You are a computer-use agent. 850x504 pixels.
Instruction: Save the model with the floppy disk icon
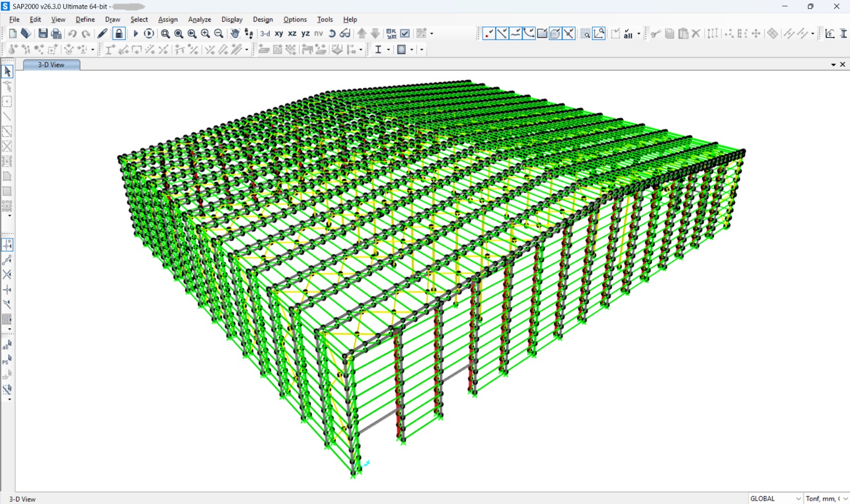(x=43, y=33)
